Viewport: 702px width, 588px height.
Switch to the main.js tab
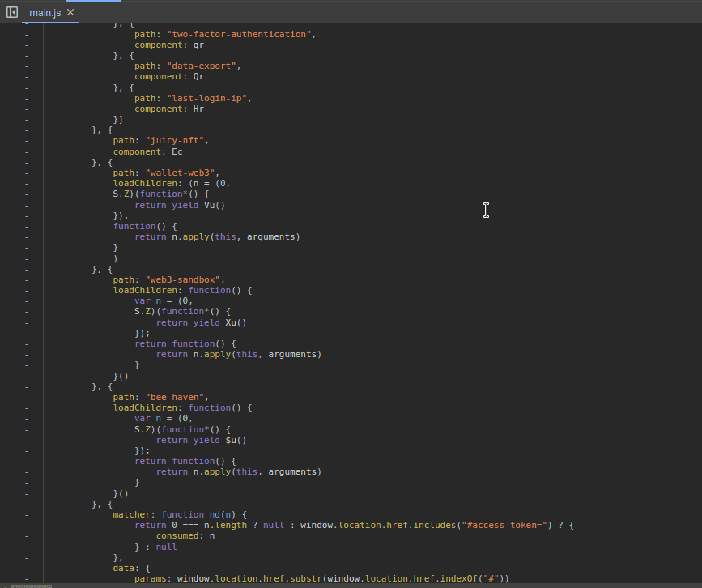[x=45, y=12]
